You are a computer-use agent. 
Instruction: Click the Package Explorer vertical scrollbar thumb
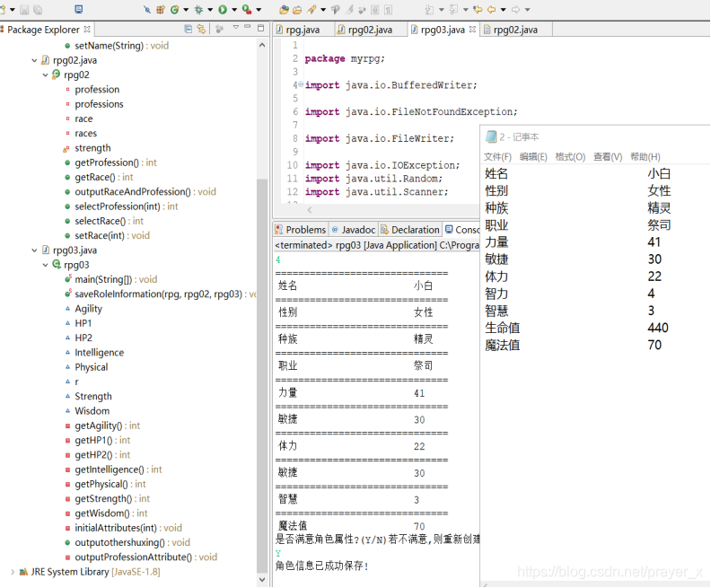(x=262, y=376)
